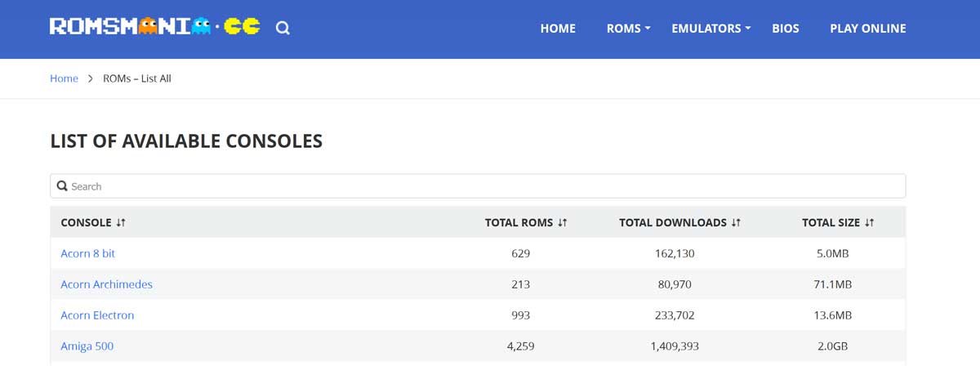Open the Amiga 500 console link
The height and width of the screenshot is (366, 980).
coord(87,346)
